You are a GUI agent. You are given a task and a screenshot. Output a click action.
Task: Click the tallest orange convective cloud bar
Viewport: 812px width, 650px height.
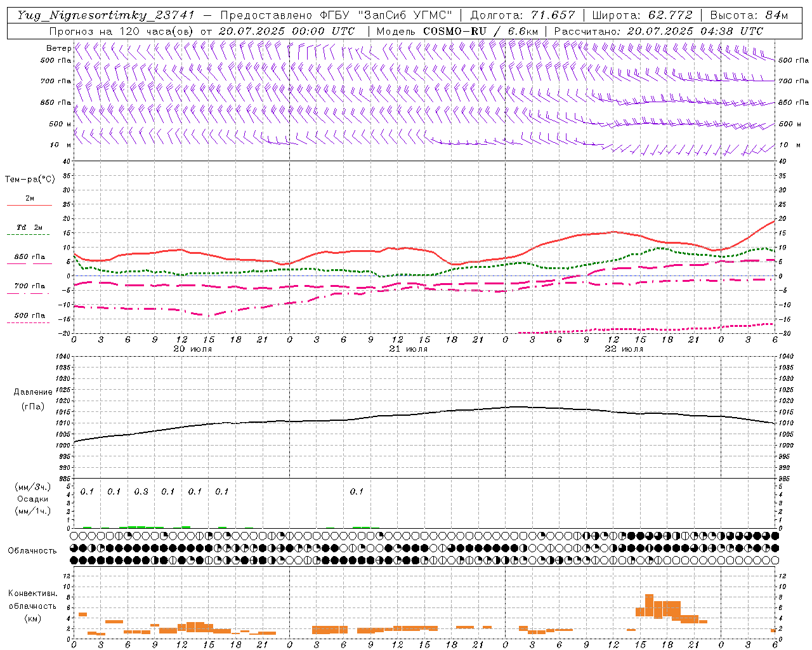pyautogui.click(x=649, y=605)
